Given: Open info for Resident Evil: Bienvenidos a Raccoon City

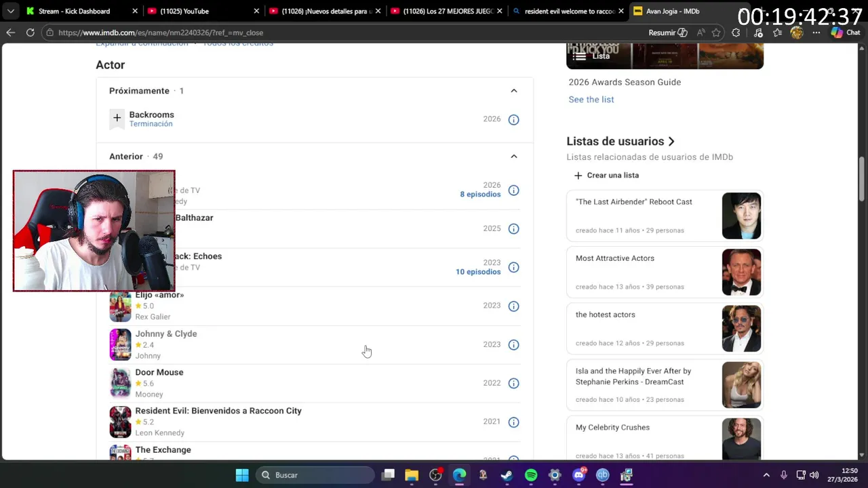Looking at the screenshot, I should click(513, 422).
